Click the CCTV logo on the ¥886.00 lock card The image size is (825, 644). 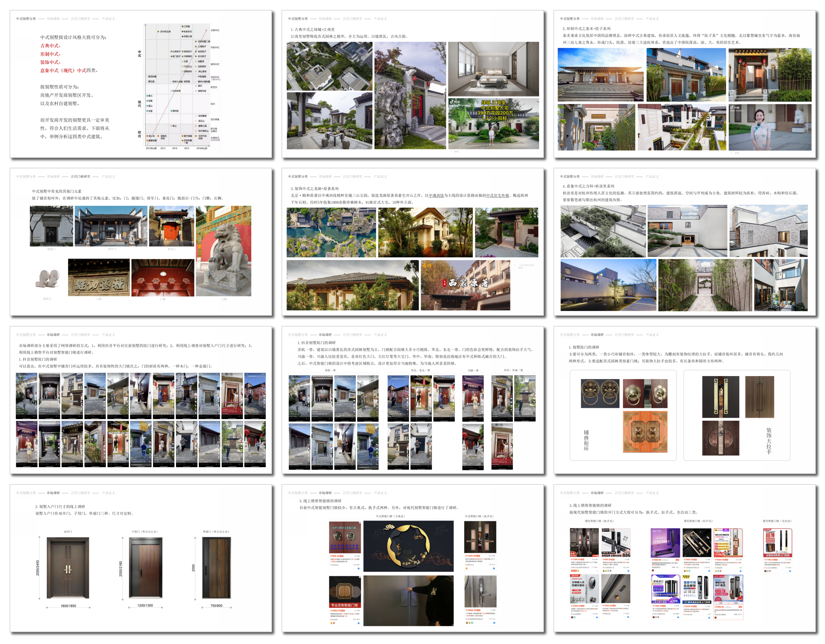tap(612, 530)
